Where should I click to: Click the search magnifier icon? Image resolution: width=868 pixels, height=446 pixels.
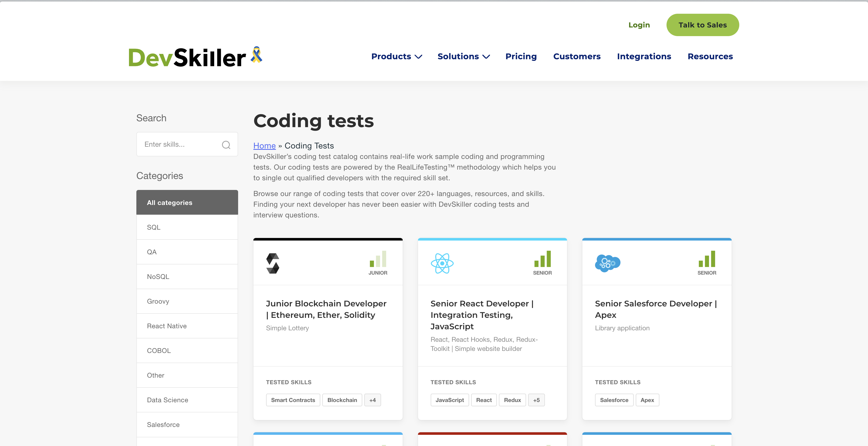[226, 144]
